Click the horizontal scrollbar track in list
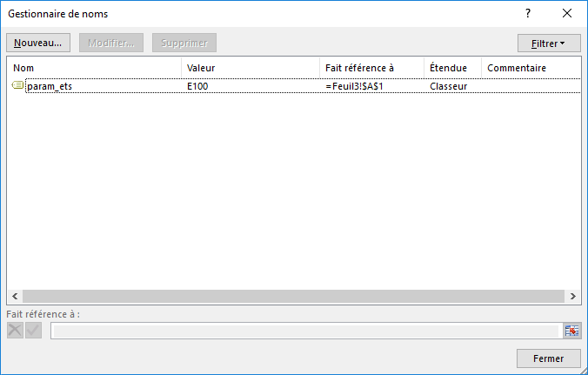This screenshot has width=588, height=375. click(294, 297)
